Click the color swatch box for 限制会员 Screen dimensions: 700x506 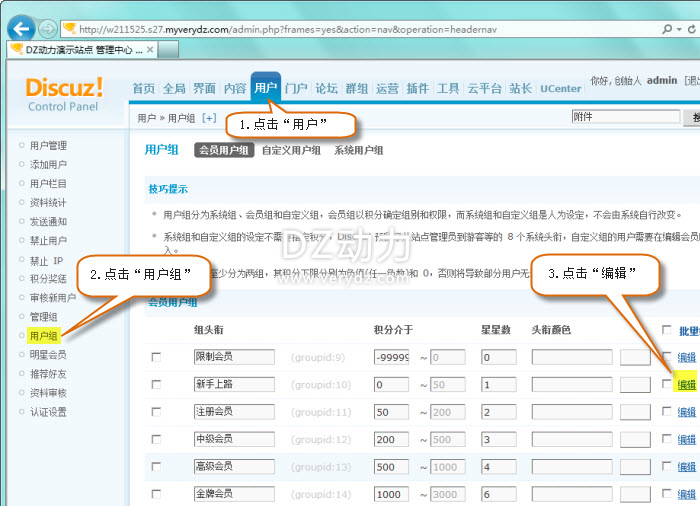(x=634, y=357)
